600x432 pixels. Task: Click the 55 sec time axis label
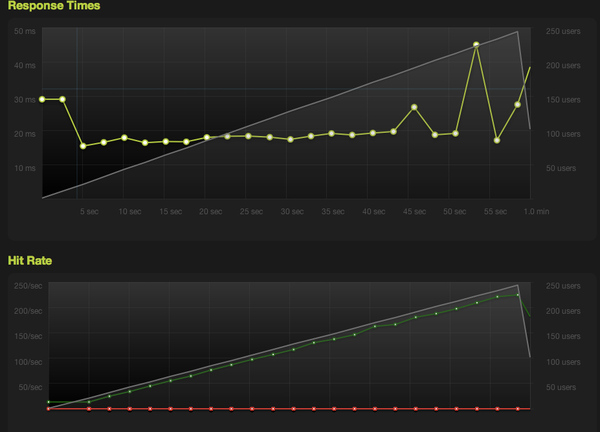coord(496,211)
